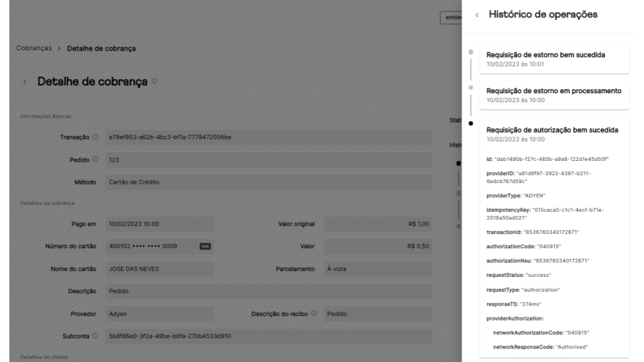The height and width of the screenshot is (362, 644).
Task: Click the info icon beside Subconta label
Action: click(95, 335)
